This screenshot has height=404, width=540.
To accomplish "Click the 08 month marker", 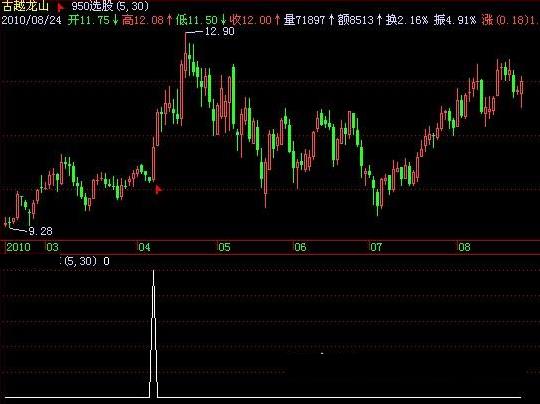I will (464, 247).
